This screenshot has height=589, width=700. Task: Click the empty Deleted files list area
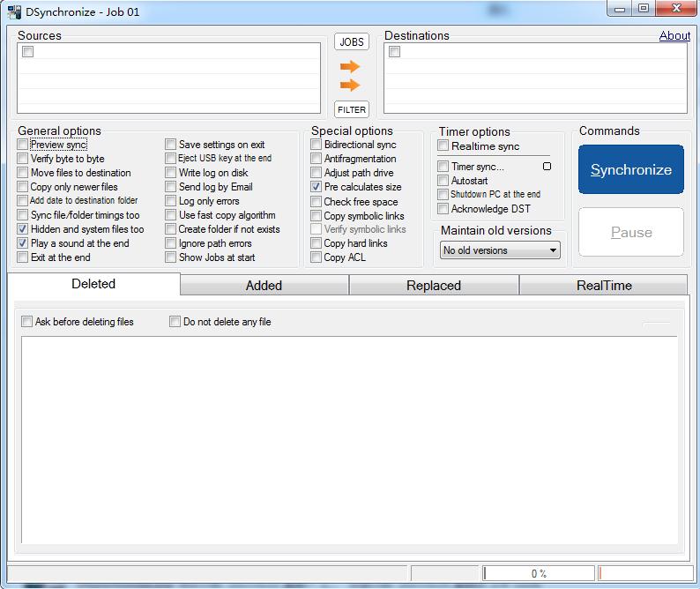pyautogui.click(x=349, y=441)
